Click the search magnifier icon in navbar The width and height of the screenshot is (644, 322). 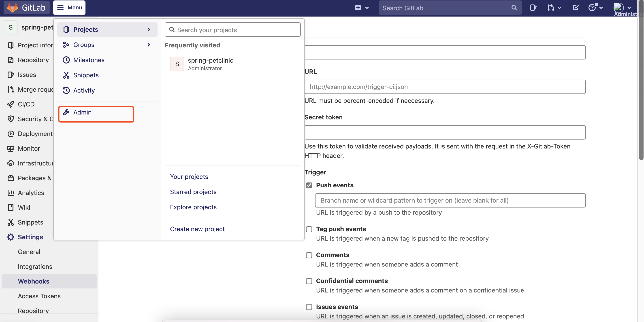pos(514,8)
